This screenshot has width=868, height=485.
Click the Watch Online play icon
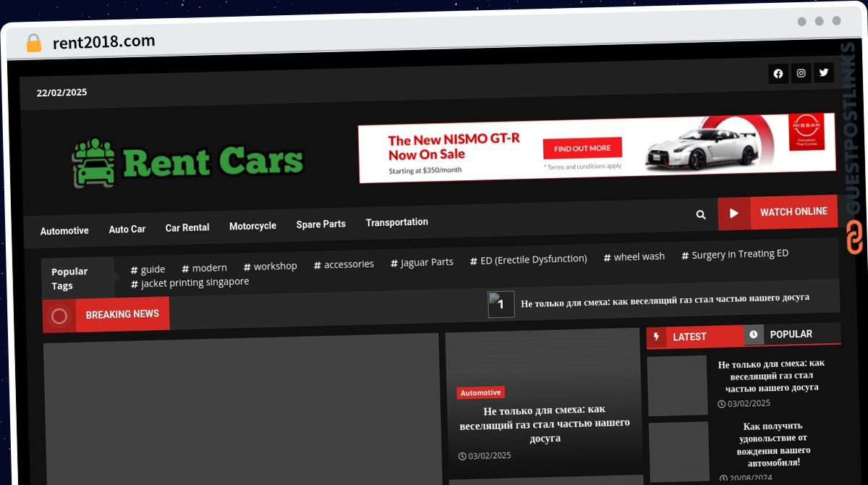tap(734, 213)
